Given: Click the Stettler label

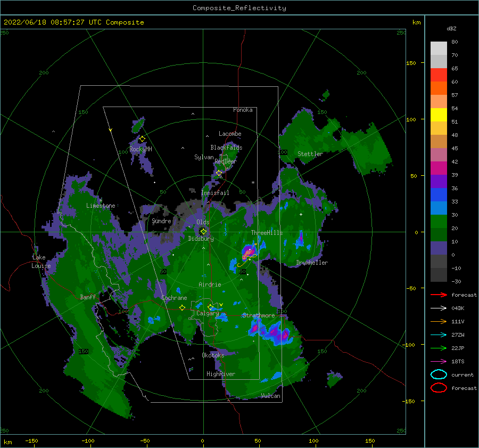Looking at the screenshot, I should [310, 154].
